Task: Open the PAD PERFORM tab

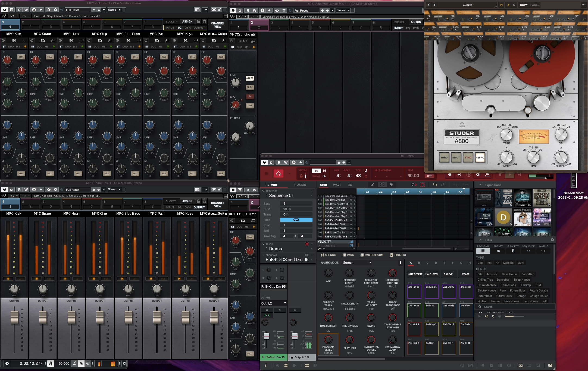Action: click(x=372, y=255)
